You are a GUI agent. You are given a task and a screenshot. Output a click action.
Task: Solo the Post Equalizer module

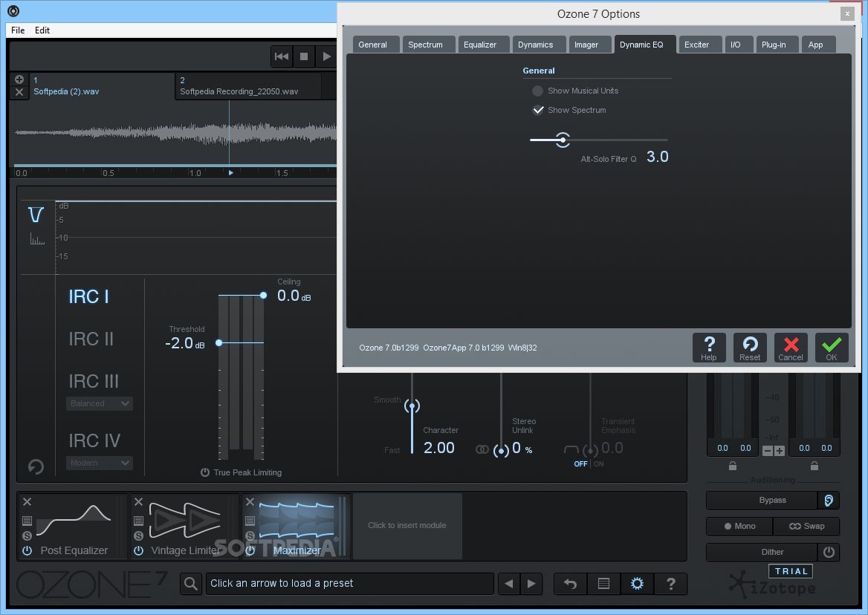pyautogui.click(x=27, y=536)
